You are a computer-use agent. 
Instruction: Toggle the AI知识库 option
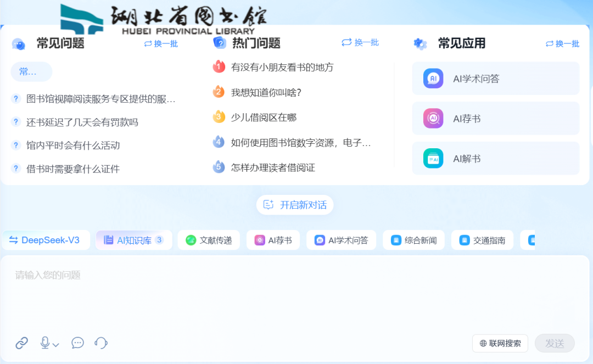point(132,240)
